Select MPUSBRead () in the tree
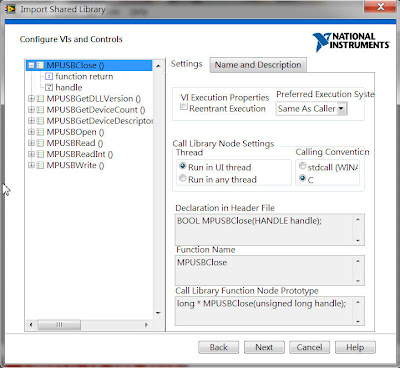This screenshot has height=368, width=400. (75, 143)
